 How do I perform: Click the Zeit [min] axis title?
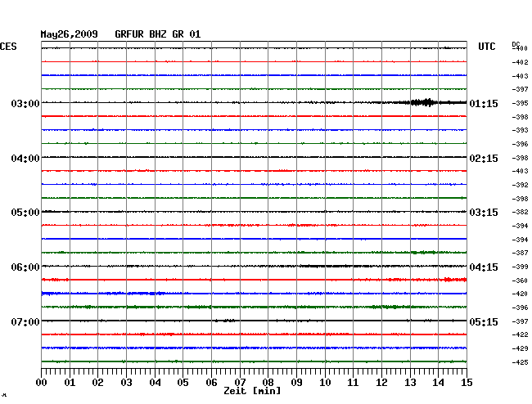[252, 391]
